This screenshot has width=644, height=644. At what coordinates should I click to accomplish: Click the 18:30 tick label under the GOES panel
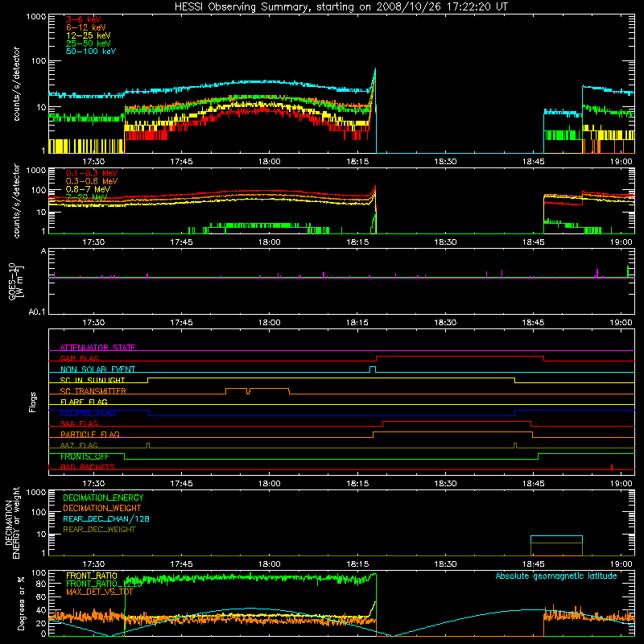445,323
